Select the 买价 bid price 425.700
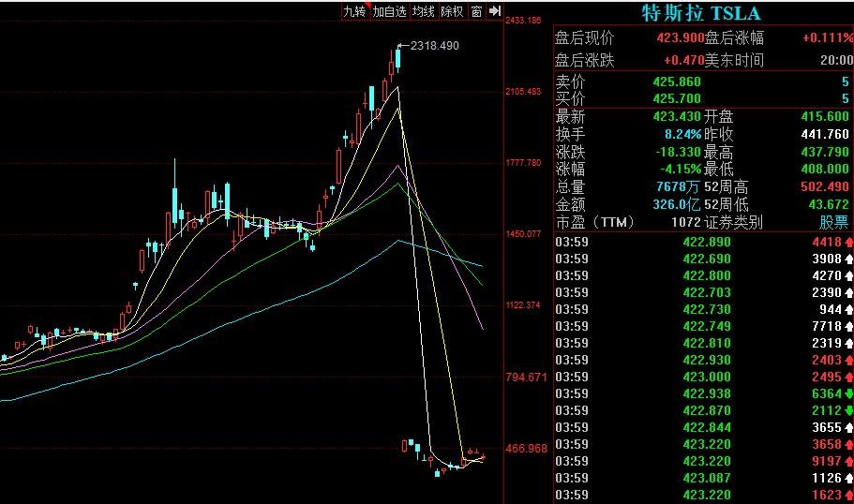854x504 pixels. click(677, 98)
